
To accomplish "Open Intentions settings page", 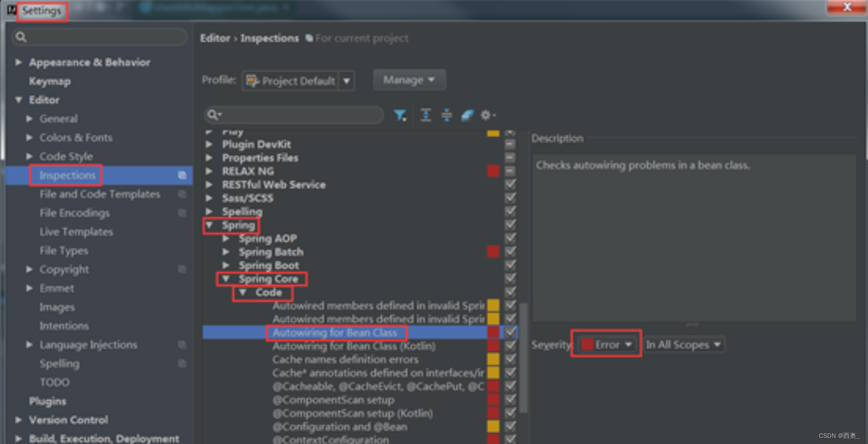I will click(x=64, y=326).
